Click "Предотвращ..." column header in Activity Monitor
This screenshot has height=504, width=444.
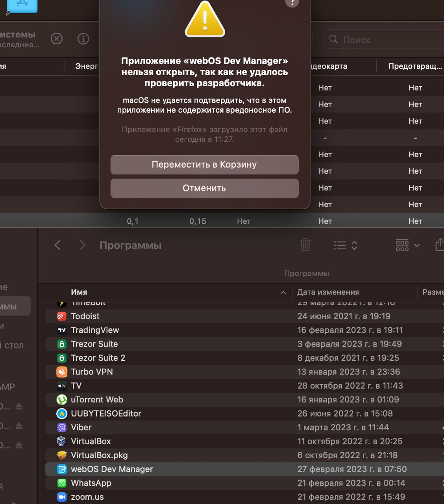415,66
